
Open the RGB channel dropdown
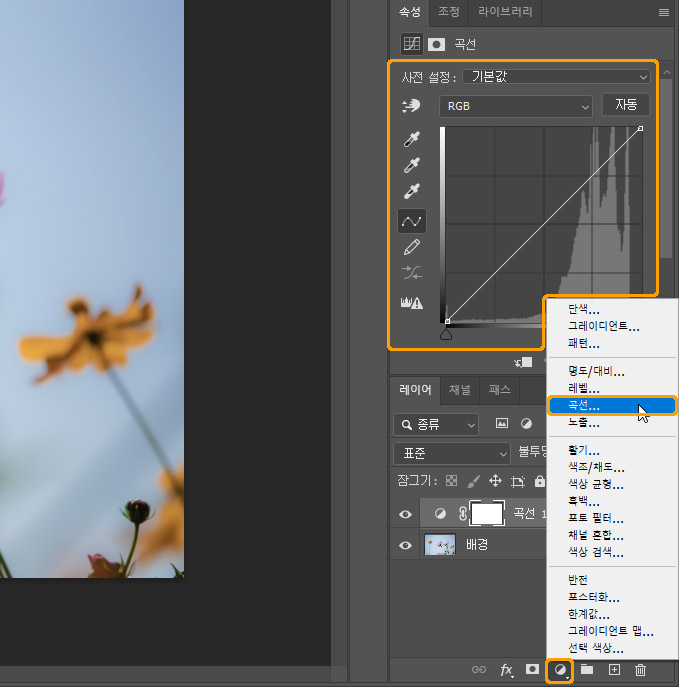516,106
